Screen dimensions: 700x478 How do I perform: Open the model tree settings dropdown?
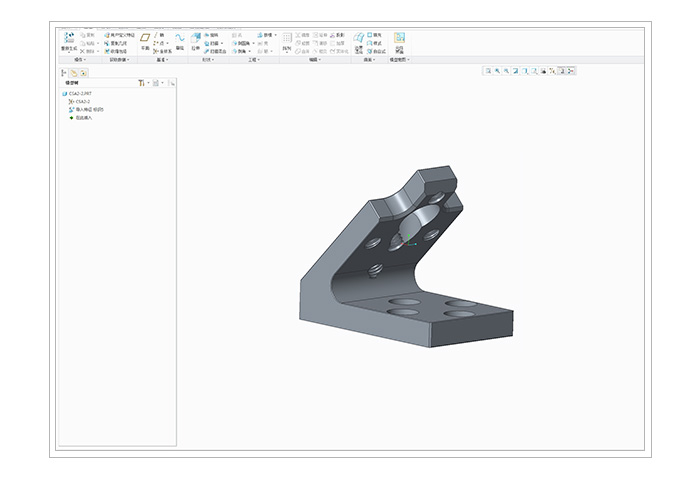[x=142, y=82]
